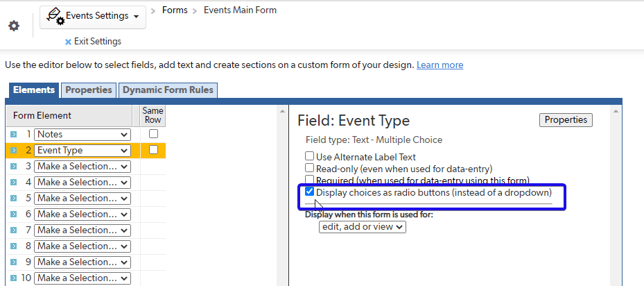Open the edit, add or view dropdown
The width and height of the screenshot is (644, 286).
click(363, 227)
